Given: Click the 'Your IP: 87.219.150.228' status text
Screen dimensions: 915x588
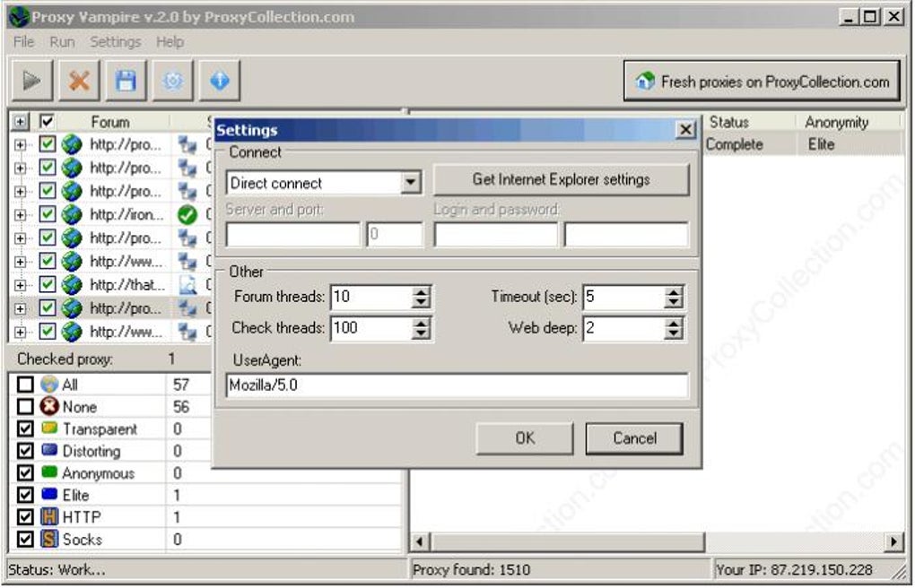Looking at the screenshot, I should coord(794,569).
